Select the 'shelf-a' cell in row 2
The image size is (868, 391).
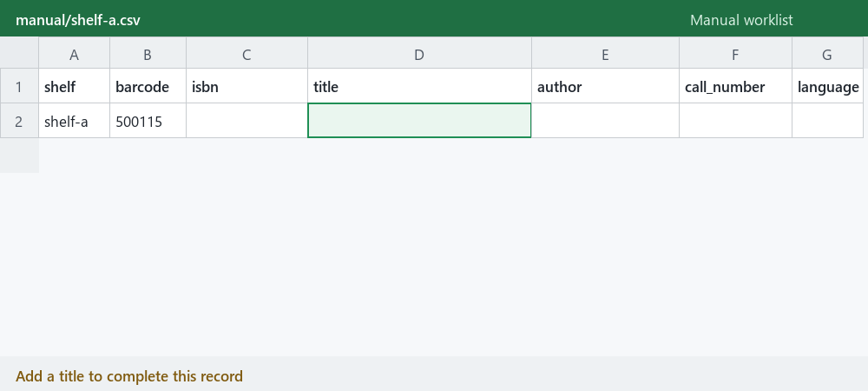[x=74, y=121]
